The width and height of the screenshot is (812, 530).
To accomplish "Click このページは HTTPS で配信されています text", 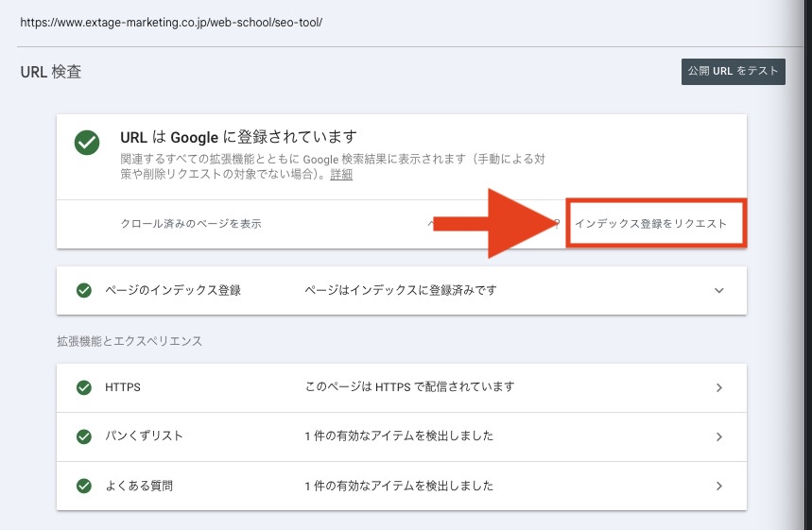I will coord(409,387).
